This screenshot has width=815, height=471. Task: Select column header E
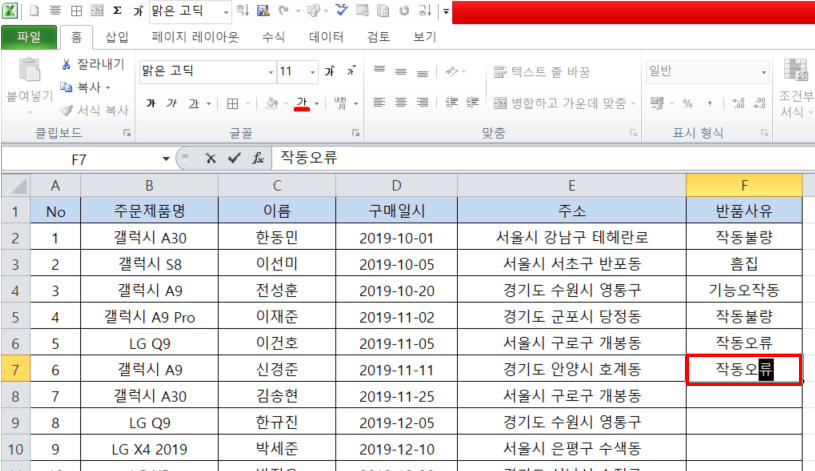click(x=572, y=186)
